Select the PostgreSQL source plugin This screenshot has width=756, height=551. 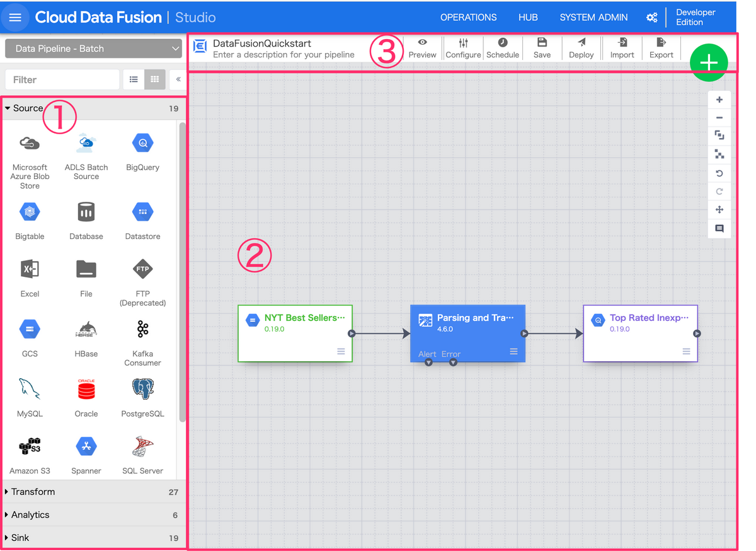142,398
